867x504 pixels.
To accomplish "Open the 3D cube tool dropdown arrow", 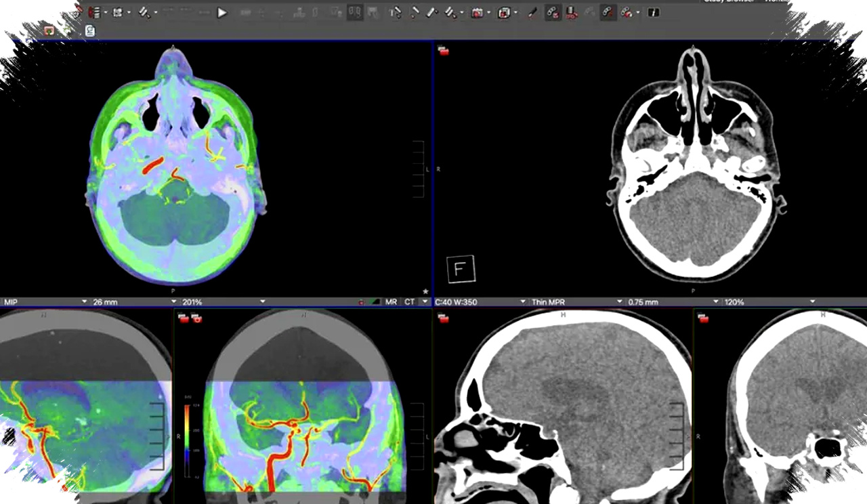I will [515, 12].
